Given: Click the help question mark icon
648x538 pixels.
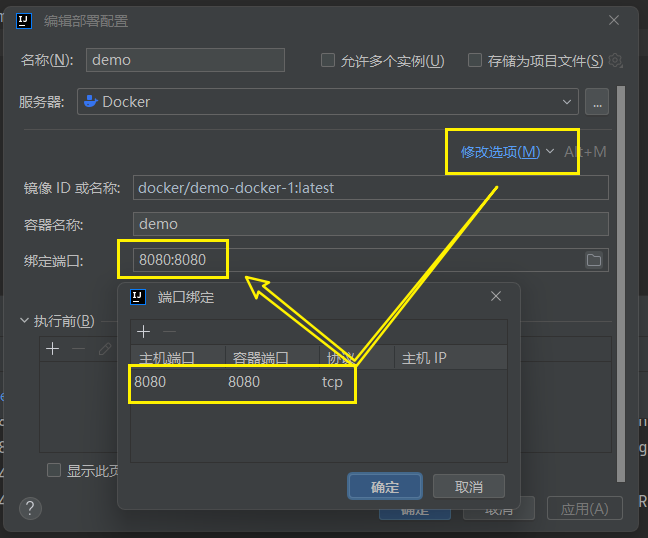Looking at the screenshot, I should (31, 508).
